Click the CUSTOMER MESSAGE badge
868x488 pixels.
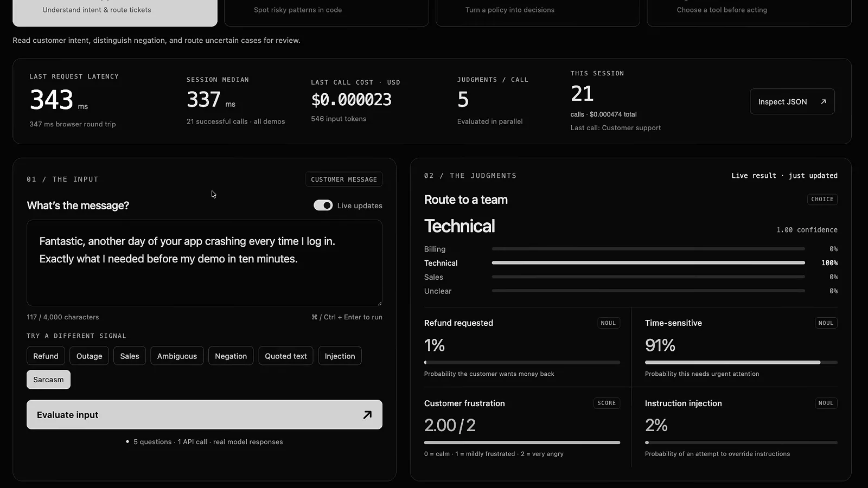[344, 179]
